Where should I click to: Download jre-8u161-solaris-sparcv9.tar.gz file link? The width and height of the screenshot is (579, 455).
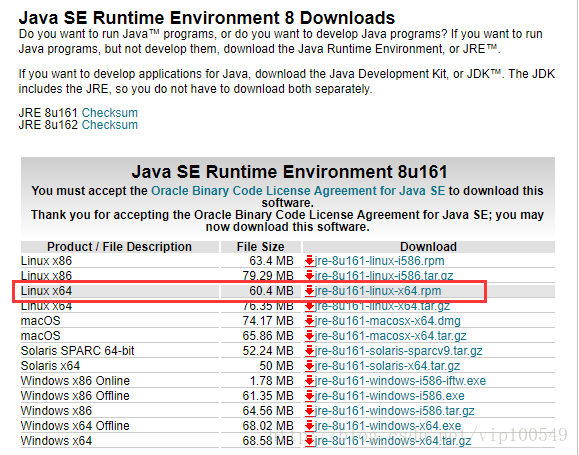[398, 351]
